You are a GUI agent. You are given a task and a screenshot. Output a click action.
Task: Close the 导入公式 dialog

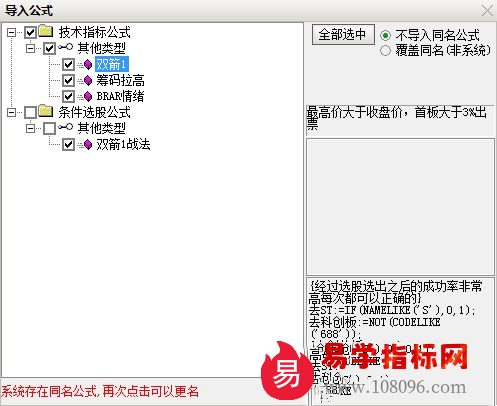pos(487,11)
